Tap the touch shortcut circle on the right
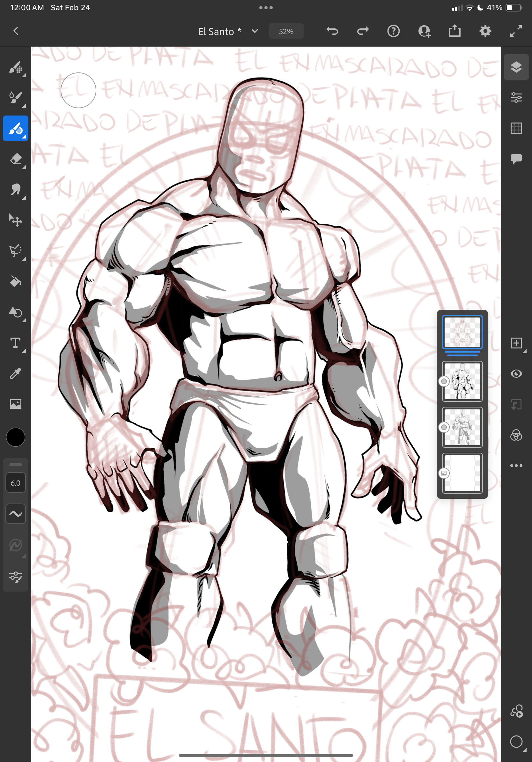The width and height of the screenshot is (532, 762). pyautogui.click(x=516, y=742)
